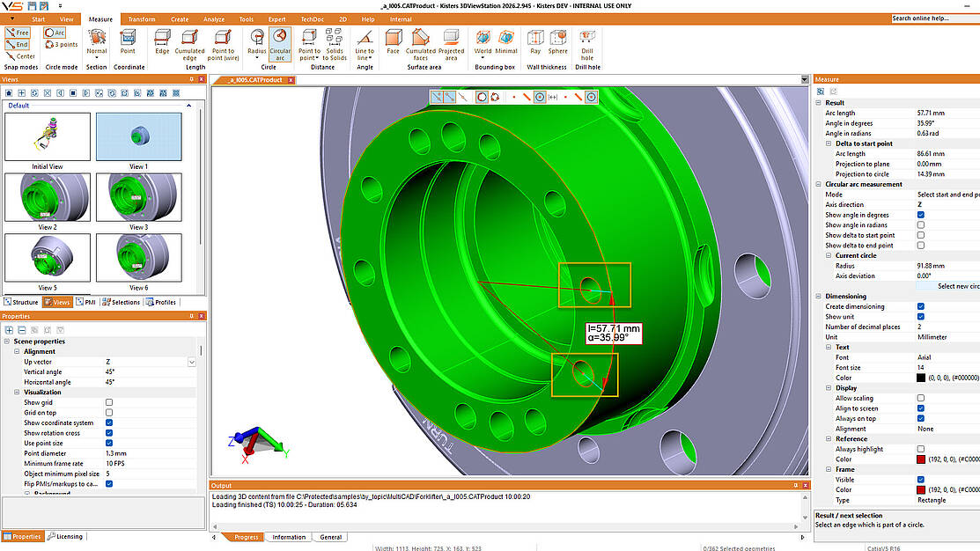Open the Initial View thumbnail
Viewport: 980px width, 551px height.
(48, 136)
